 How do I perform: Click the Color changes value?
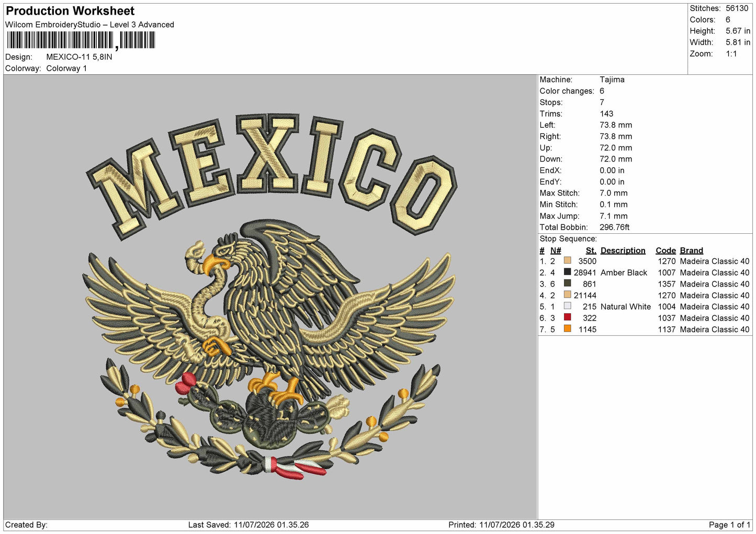coord(602,91)
